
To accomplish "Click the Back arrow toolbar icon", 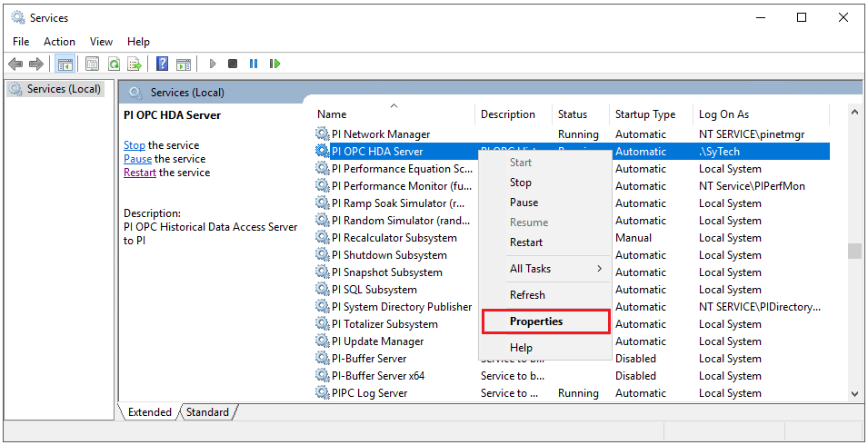I will pyautogui.click(x=15, y=64).
